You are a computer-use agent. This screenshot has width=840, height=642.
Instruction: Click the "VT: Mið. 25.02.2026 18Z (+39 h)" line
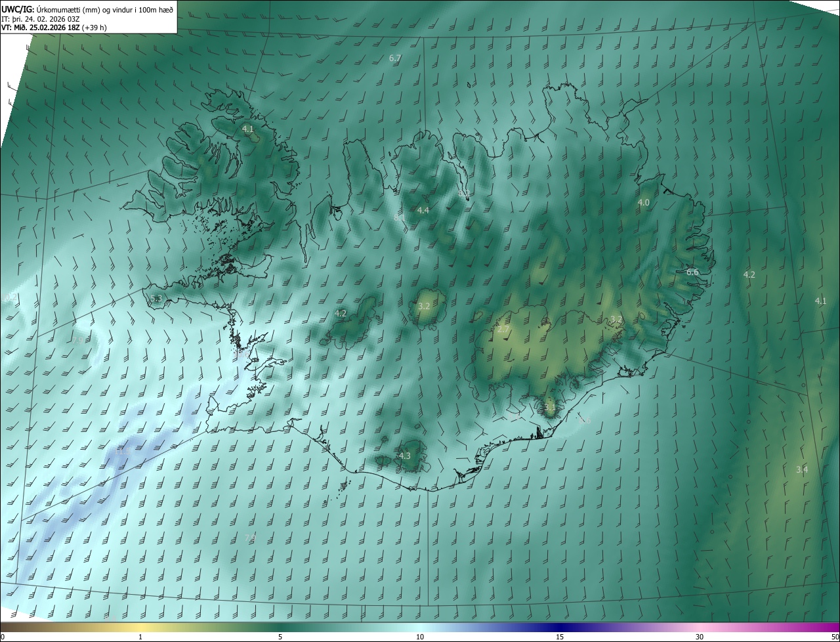[54, 28]
